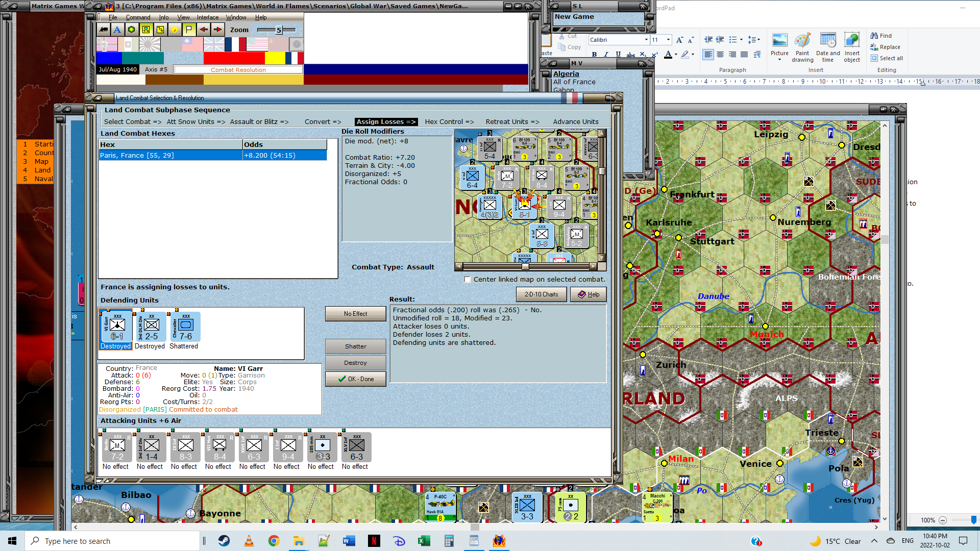Adjust the Zoom slider handle showing 5
Viewport: 980px width, 551px height.
(279, 30)
